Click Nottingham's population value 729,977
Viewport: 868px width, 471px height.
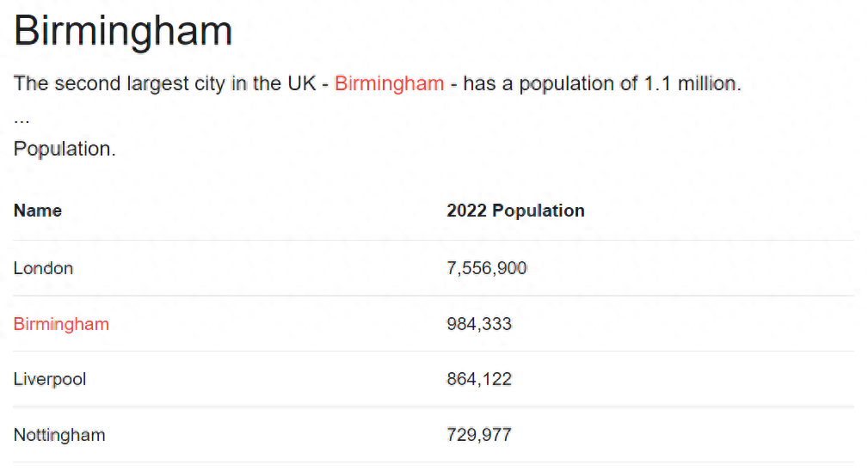pos(479,435)
